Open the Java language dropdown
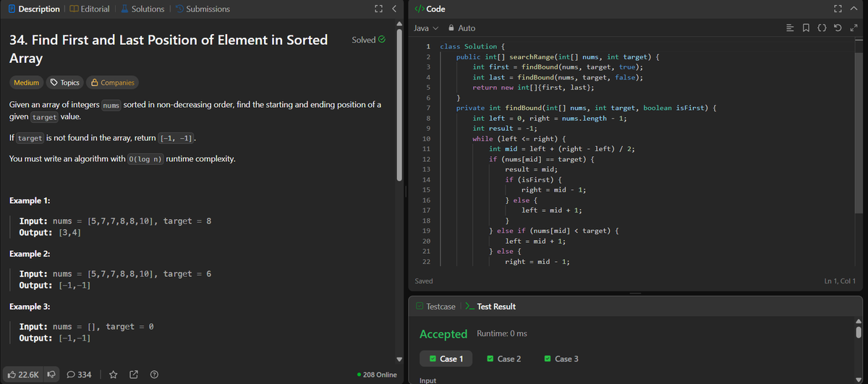The width and height of the screenshot is (868, 384). click(x=426, y=28)
